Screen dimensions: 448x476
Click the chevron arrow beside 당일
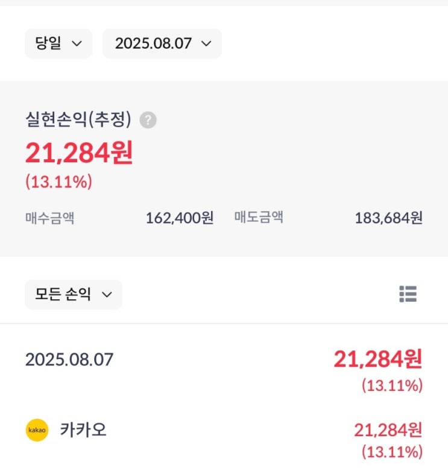tap(77, 43)
